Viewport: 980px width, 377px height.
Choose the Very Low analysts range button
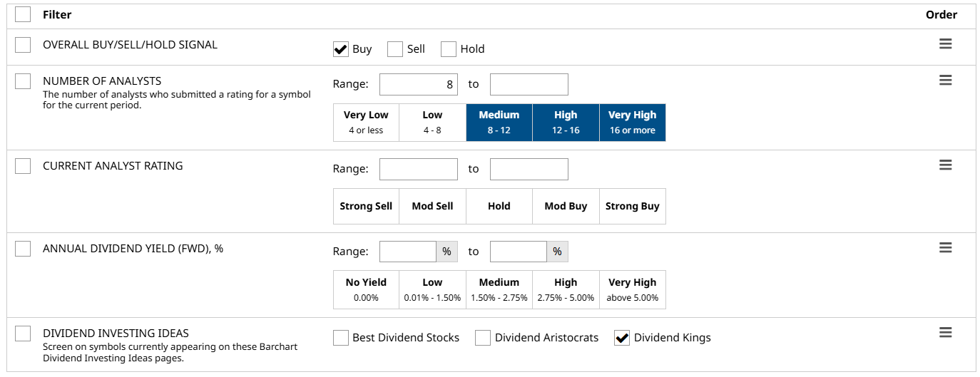coord(366,122)
